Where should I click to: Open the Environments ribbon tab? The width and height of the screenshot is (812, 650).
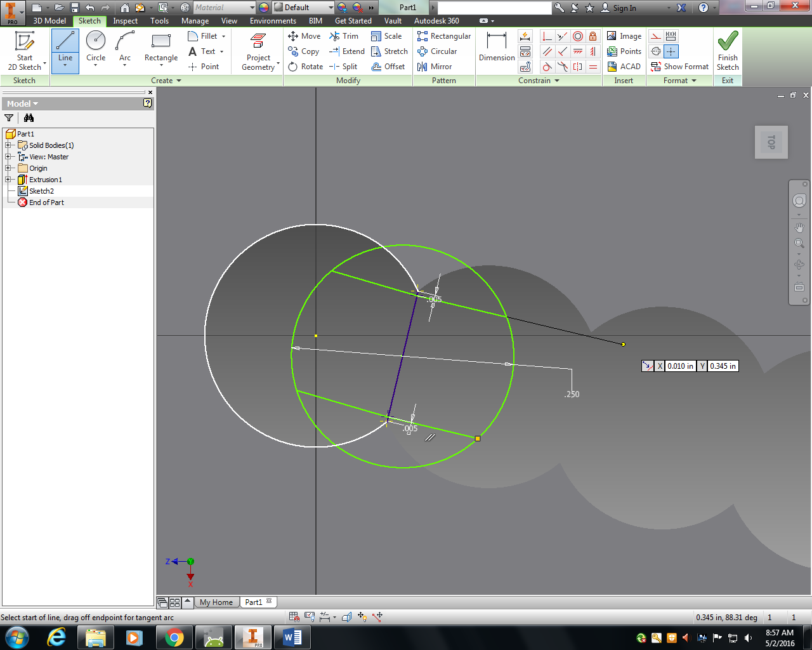[x=273, y=21]
